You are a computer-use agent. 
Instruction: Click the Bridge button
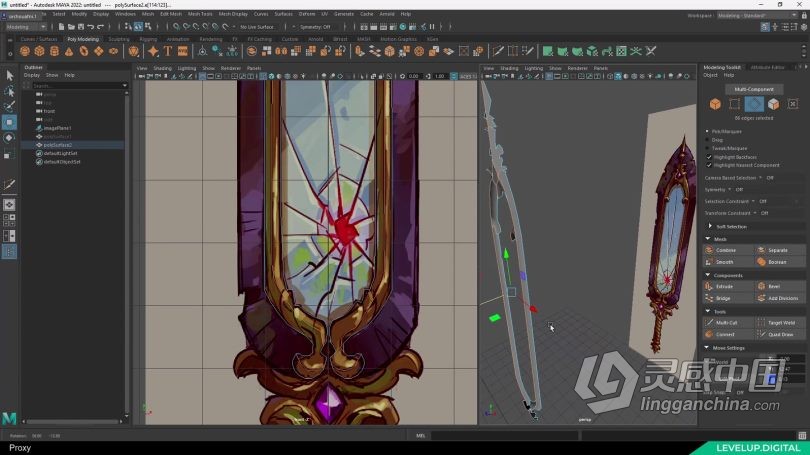729,298
